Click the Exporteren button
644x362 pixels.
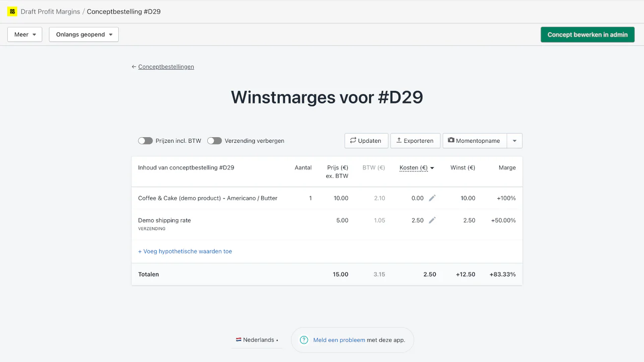(415, 141)
